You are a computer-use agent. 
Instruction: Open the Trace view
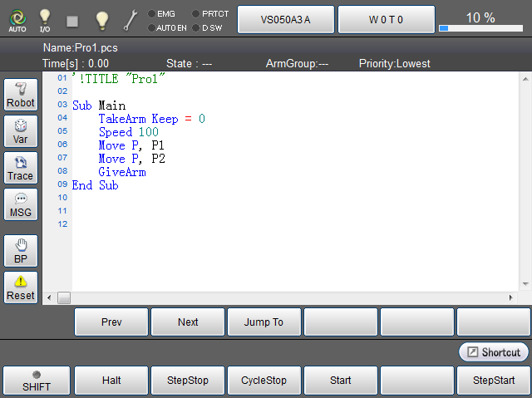click(21, 169)
